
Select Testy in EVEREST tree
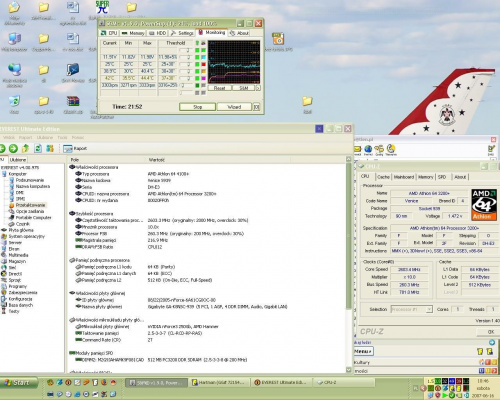(14, 311)
